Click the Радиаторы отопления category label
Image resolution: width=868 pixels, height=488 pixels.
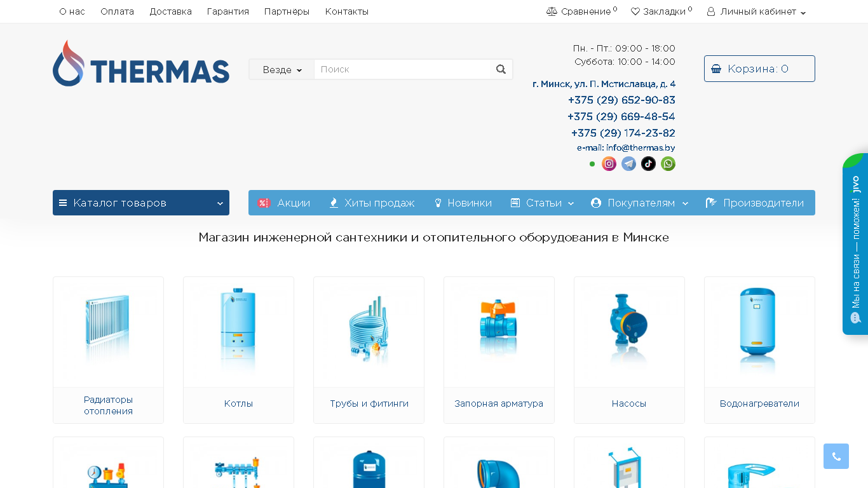[108, 405]
